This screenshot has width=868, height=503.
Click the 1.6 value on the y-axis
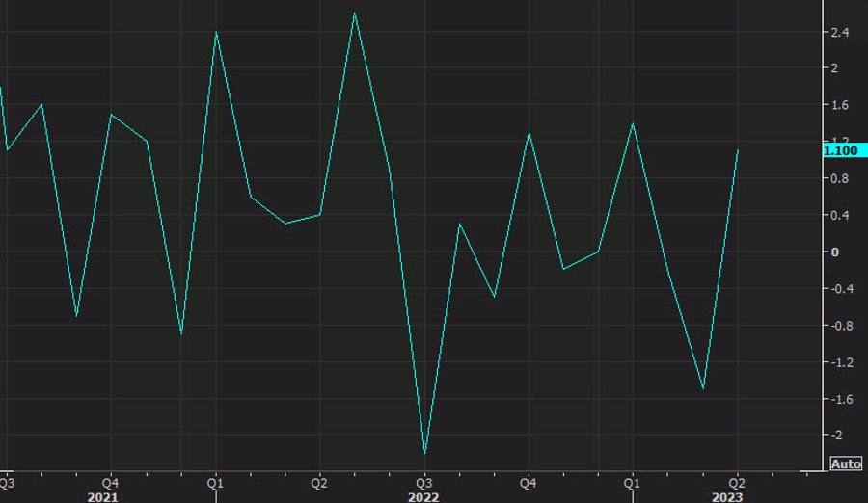point(840,105)
